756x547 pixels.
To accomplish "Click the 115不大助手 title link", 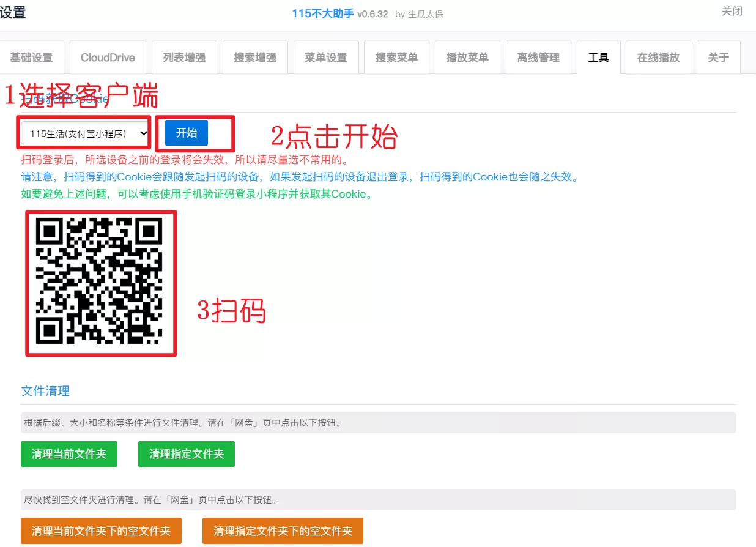I will pyautogui.click(x=322, y=13).
